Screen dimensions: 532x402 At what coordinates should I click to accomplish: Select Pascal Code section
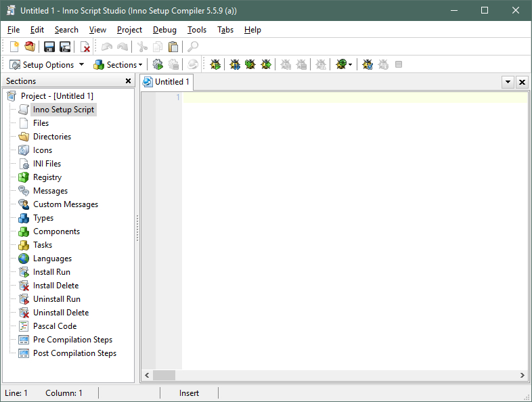pos(55,326)
